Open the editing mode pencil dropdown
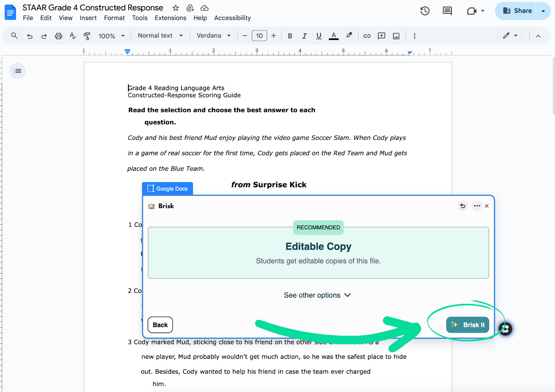 click(510, 36)
